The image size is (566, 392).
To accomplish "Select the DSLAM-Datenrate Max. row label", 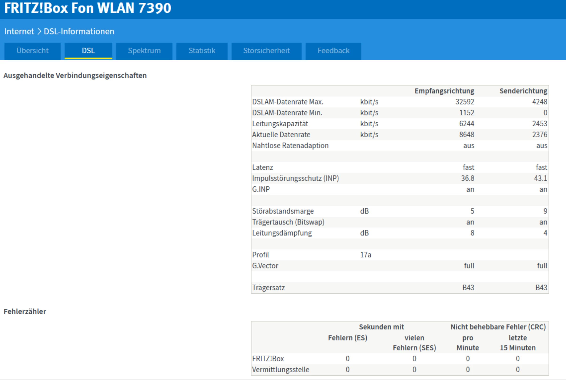I will pos(288,102).
